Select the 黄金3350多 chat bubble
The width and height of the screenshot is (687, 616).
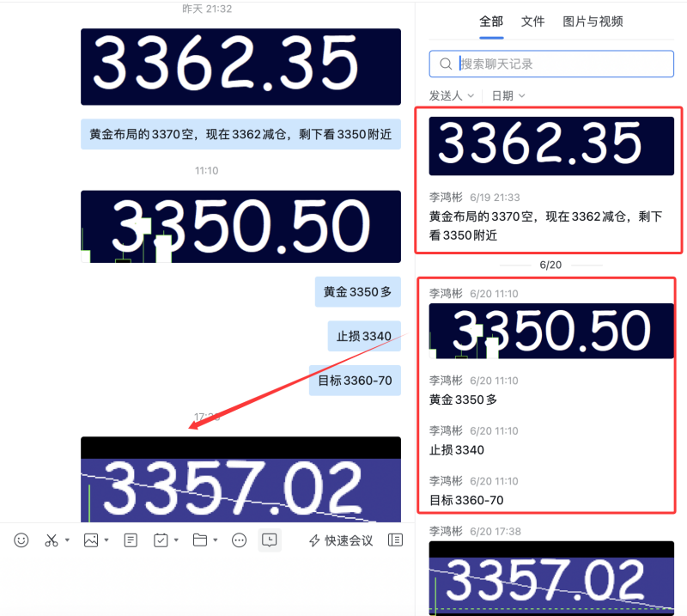click(x=357, y=292)
